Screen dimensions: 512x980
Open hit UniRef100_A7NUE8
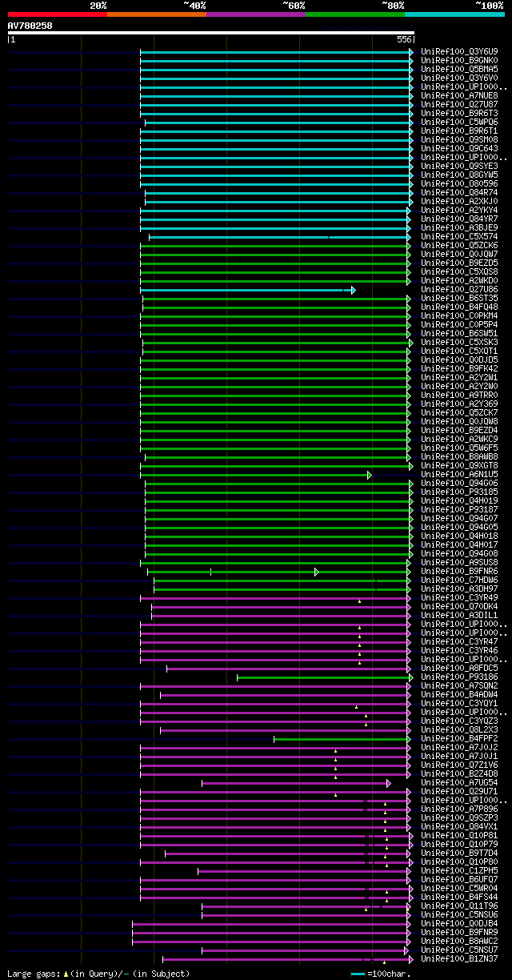coord(460,95)
